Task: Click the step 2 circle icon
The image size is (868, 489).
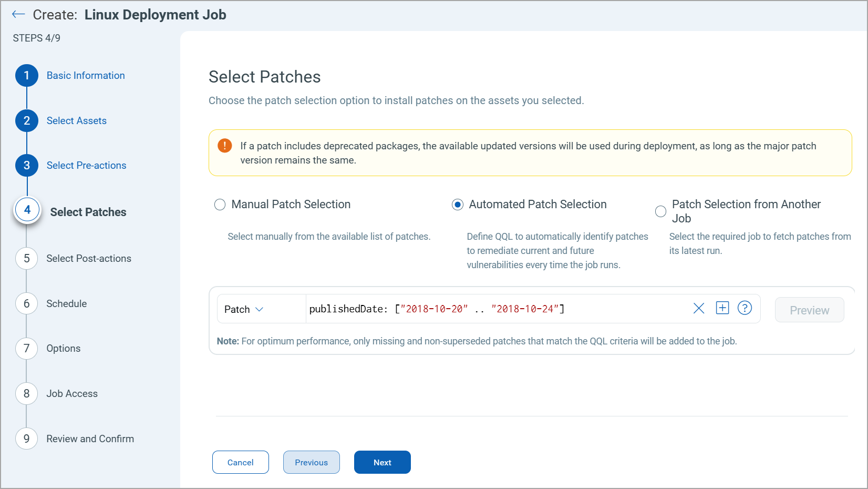Action: (27, 121)
